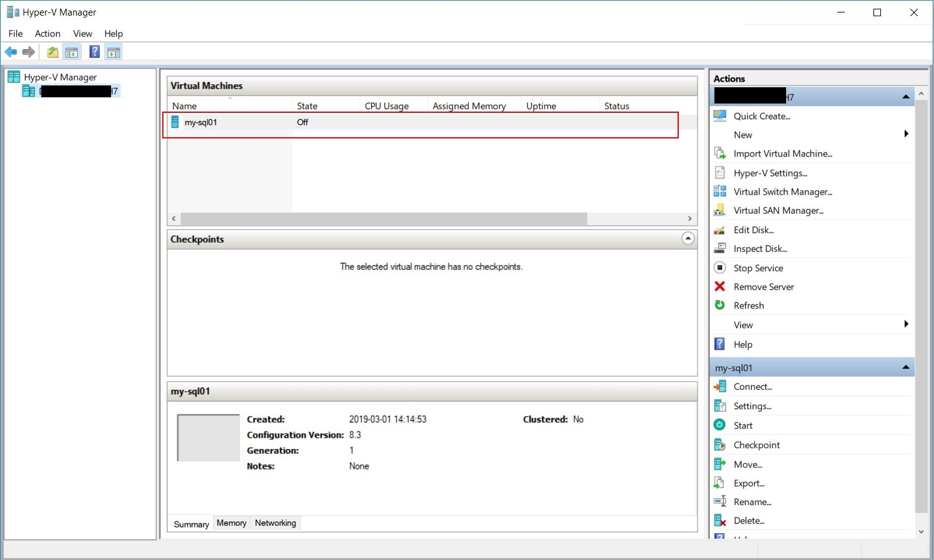
Task: Click the Virtual Switch Manager icon
Action: coord(720,191)
